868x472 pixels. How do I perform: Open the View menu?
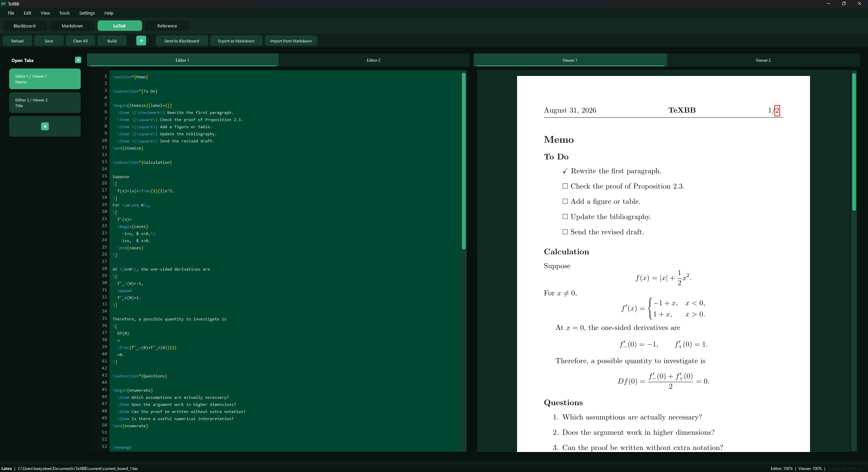(x=45, y=13)
